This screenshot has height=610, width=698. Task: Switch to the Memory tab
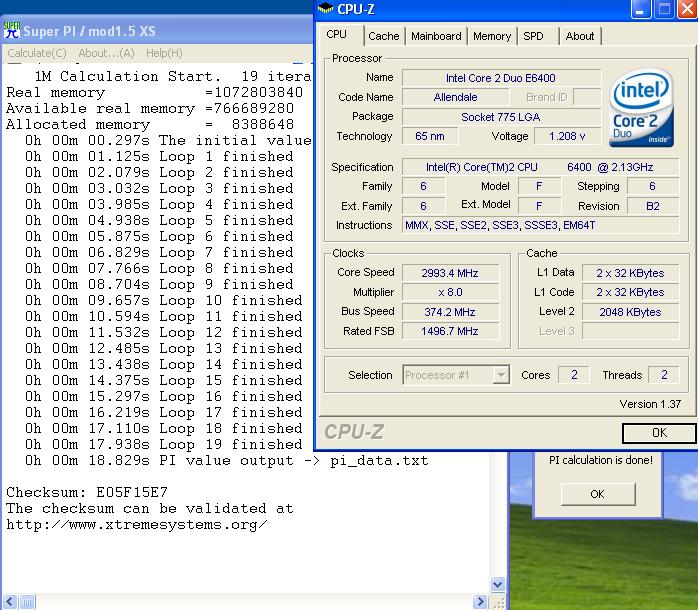(x=491, y=36)
